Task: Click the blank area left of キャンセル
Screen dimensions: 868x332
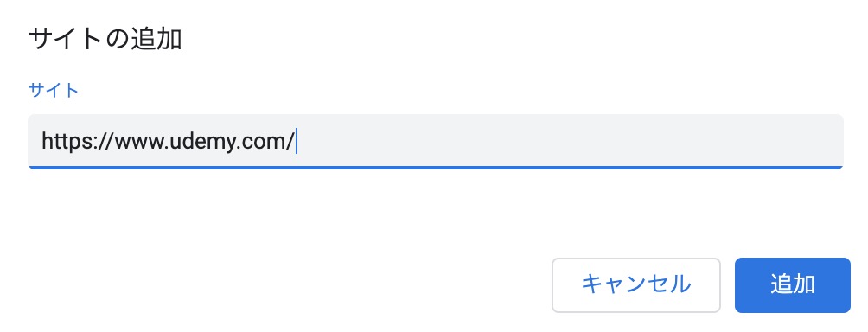Action: [x=288, y=285]
